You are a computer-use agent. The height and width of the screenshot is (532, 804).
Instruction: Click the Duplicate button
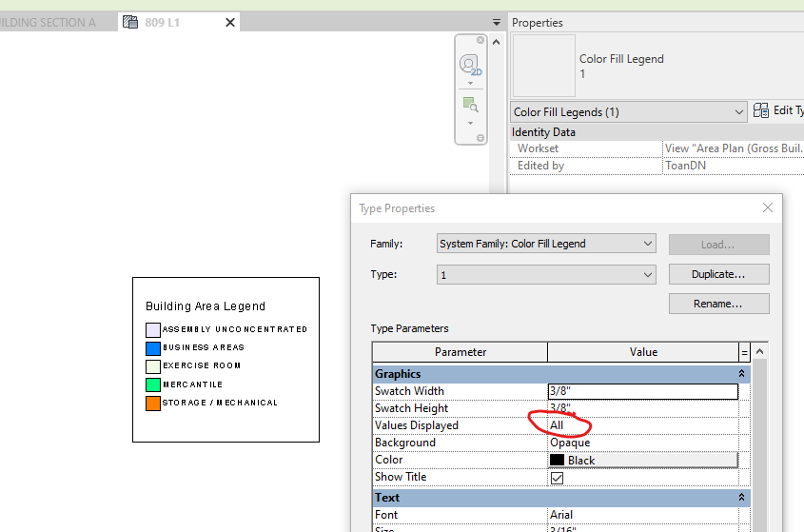click(719, 274)
